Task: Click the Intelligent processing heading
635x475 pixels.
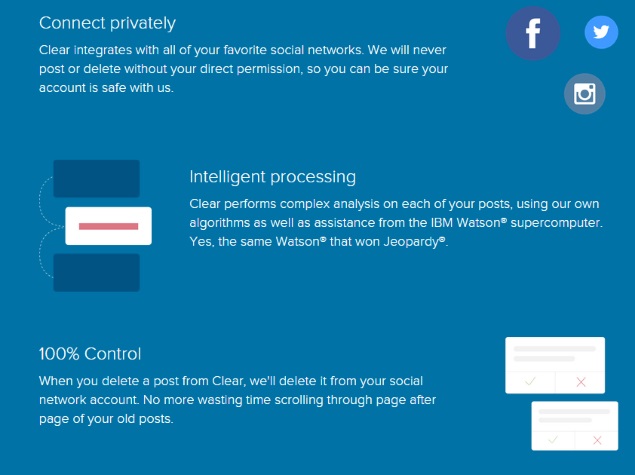Action: (273, 177)
